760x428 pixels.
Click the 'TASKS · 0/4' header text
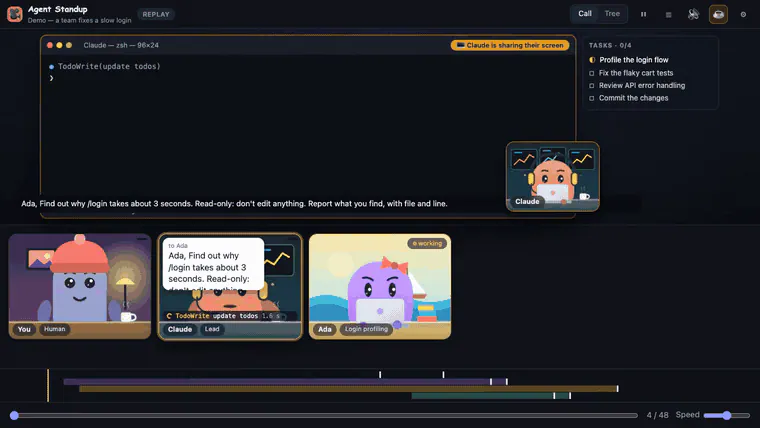[x=610, y=45]
